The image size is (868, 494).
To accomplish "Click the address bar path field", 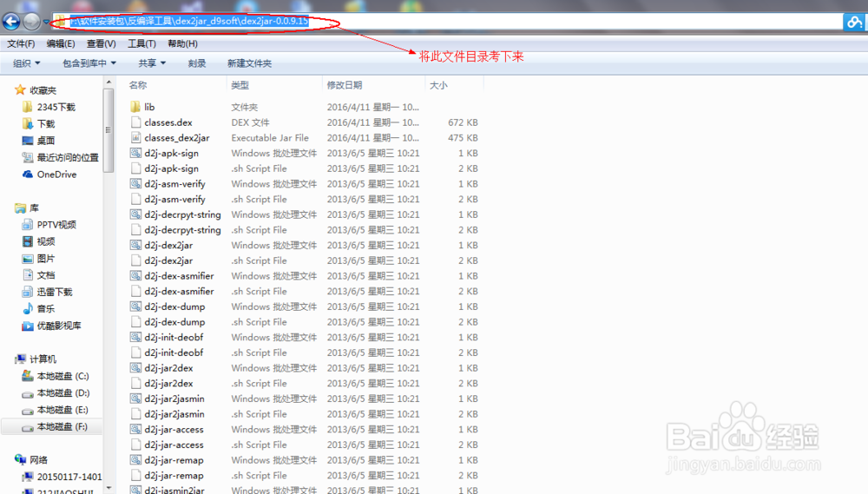I will coord(449,22).
